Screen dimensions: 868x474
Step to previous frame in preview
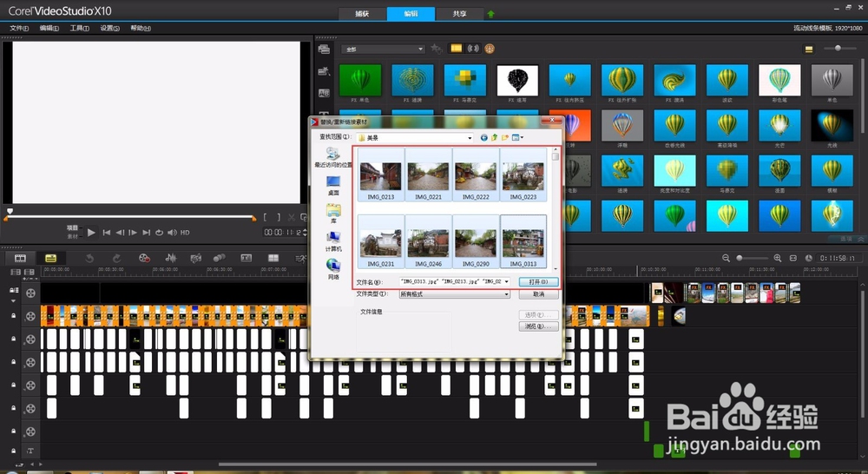pos(120,233)
